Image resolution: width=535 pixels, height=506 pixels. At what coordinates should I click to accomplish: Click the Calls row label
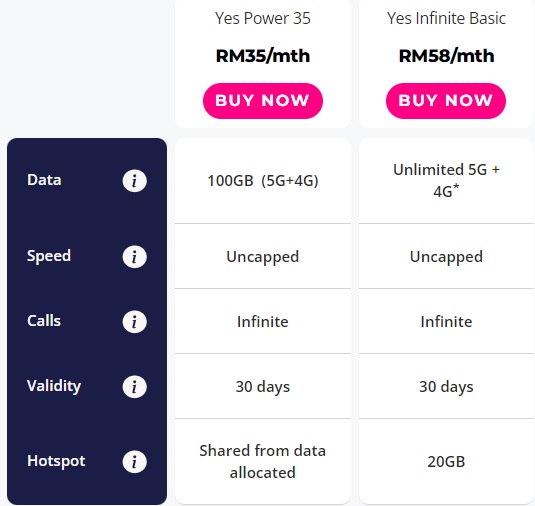click(44, 321)
